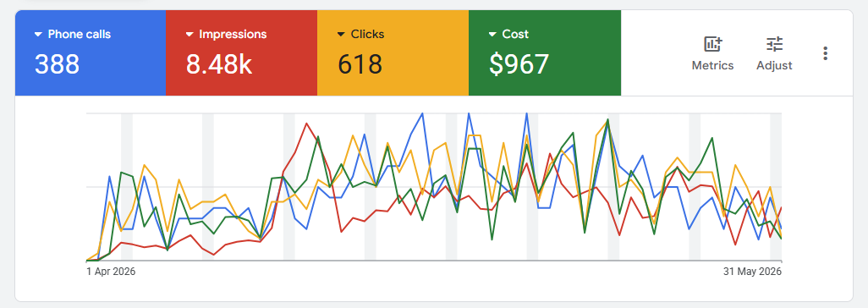Expand the Cost metric dropdown arrow
This screenshot has width=868, height=308.
(492, 35)
